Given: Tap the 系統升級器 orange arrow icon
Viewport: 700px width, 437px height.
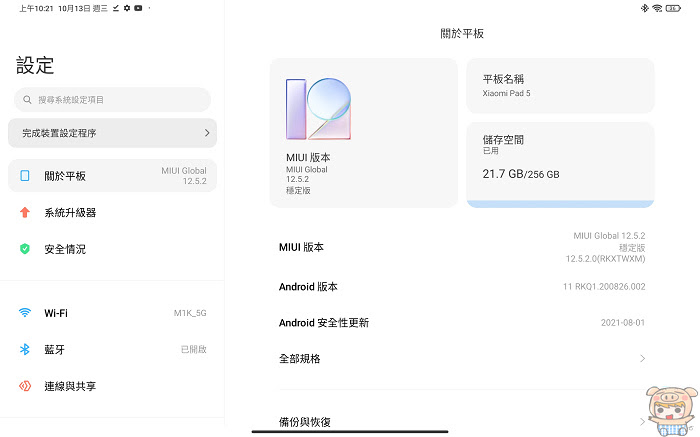Looking at the screenshot, I should [x=25, y=212].
